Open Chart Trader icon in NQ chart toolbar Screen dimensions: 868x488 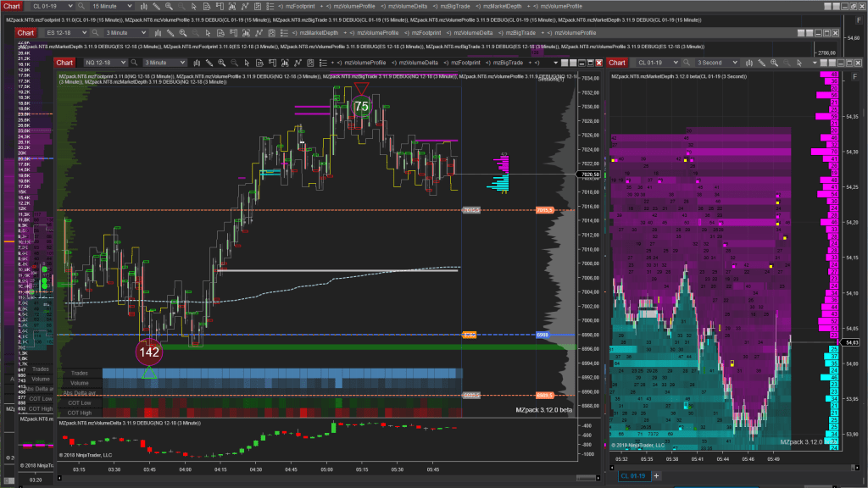coord(272,63)
